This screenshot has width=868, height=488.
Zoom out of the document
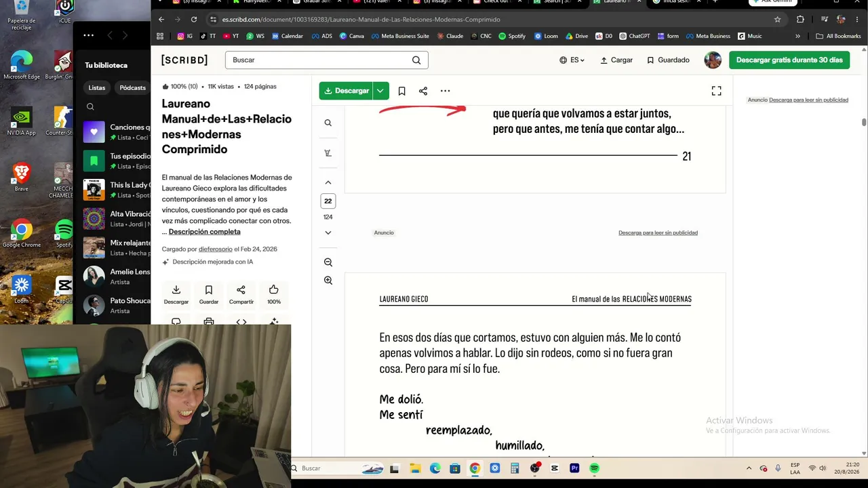pos(328,262)
